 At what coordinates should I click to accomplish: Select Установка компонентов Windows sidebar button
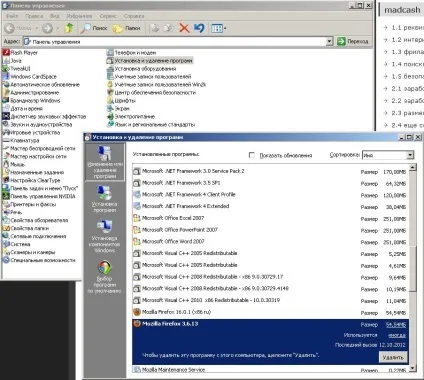pos(105,236)
